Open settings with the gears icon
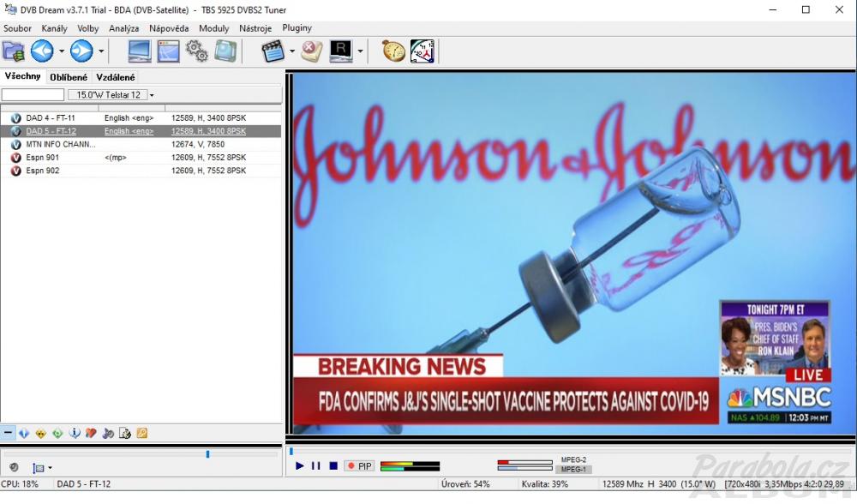Screen dimensions: 857x504 coord(197,51)
